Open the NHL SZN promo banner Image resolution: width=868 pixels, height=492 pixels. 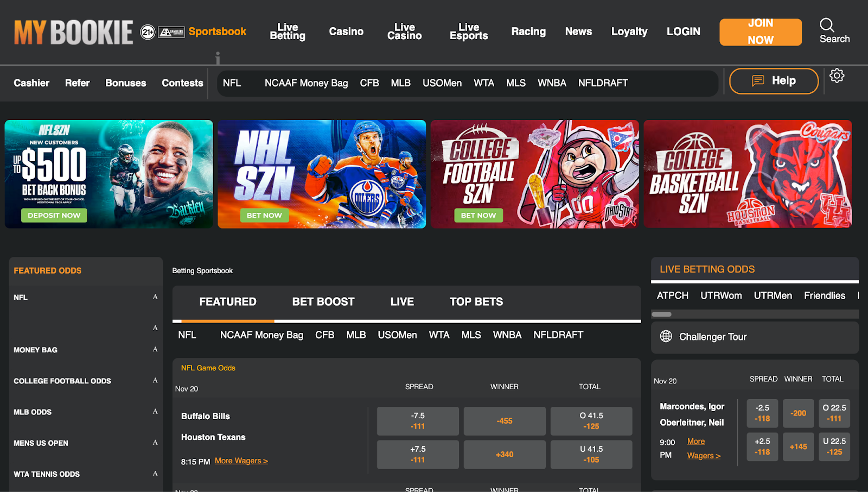(x=322, y=174)
